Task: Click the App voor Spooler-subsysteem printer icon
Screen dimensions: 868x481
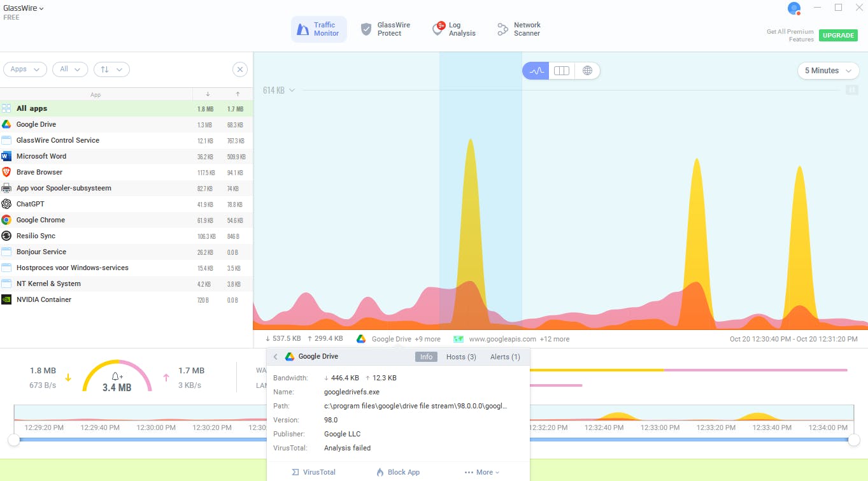Action: point(6,189)
